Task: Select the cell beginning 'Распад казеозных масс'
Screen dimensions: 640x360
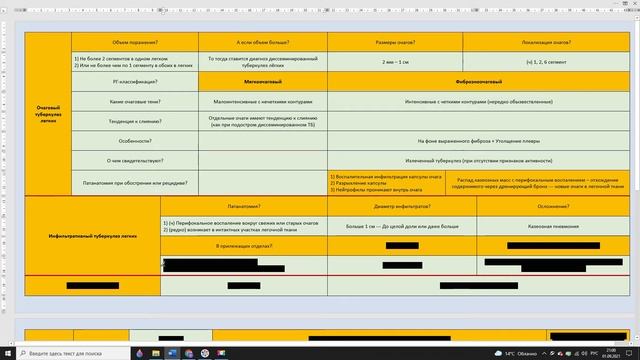Action: (538, 183)
